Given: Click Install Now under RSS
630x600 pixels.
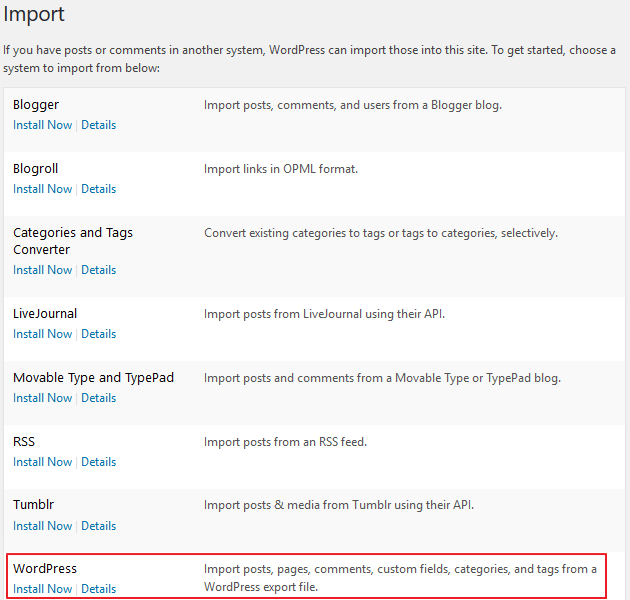Looking at the screenshot, I should pos(43,462).
